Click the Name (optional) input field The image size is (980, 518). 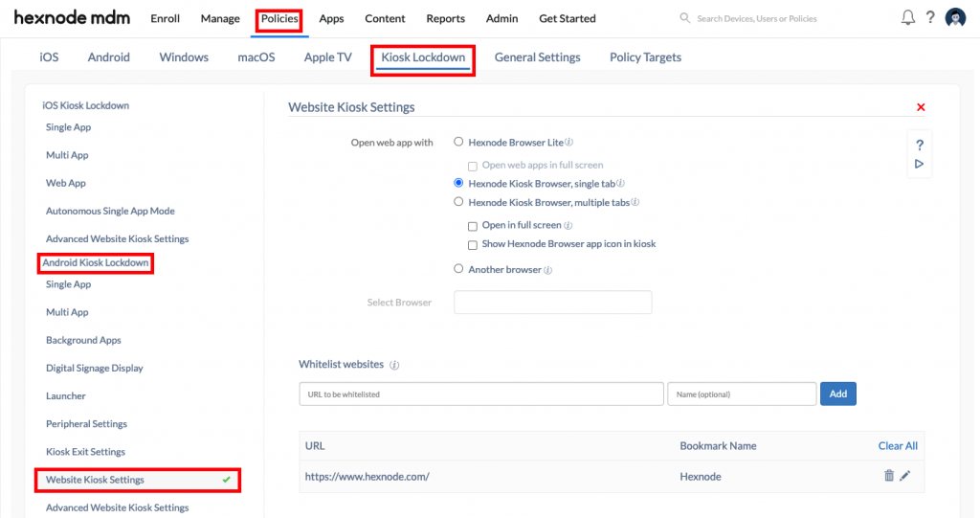click(742, 394)
